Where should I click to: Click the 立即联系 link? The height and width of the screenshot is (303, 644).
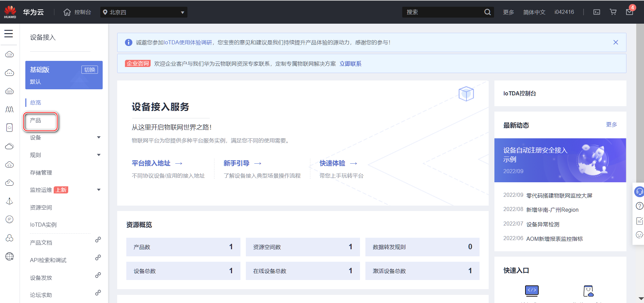click(x=350, y=64)
